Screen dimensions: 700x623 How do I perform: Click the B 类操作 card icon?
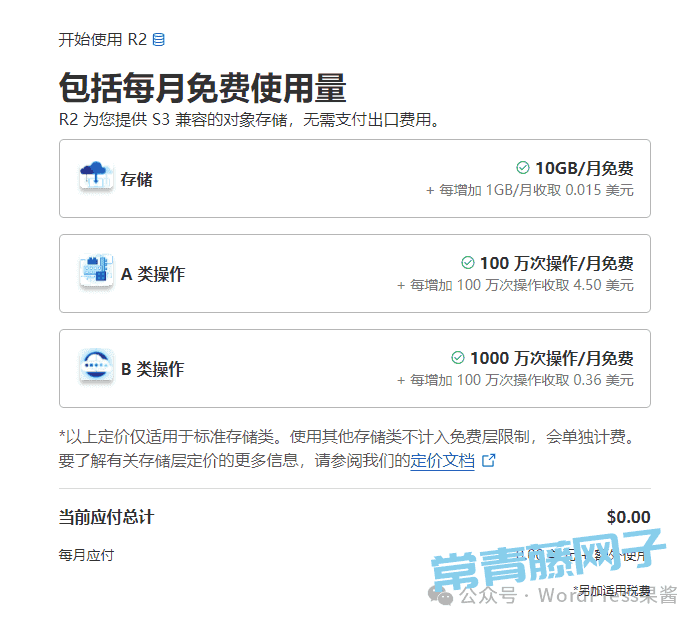coord(96,366)
